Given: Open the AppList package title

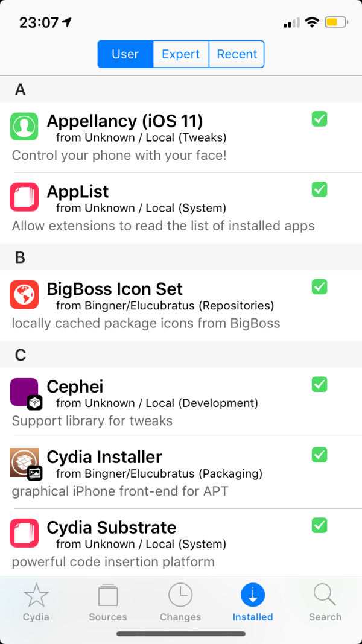Looking at the screenshot, I should click(x=78, y=192).
